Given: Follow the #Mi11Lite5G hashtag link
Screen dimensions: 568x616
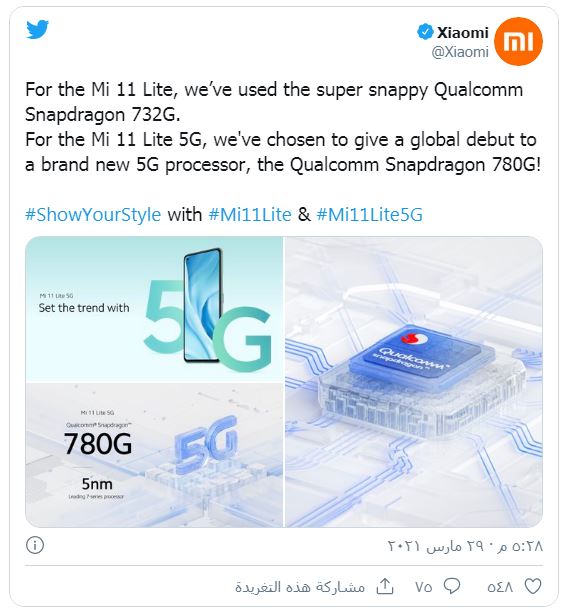Looking at the screenshot, I should click(x=369, y=215).
